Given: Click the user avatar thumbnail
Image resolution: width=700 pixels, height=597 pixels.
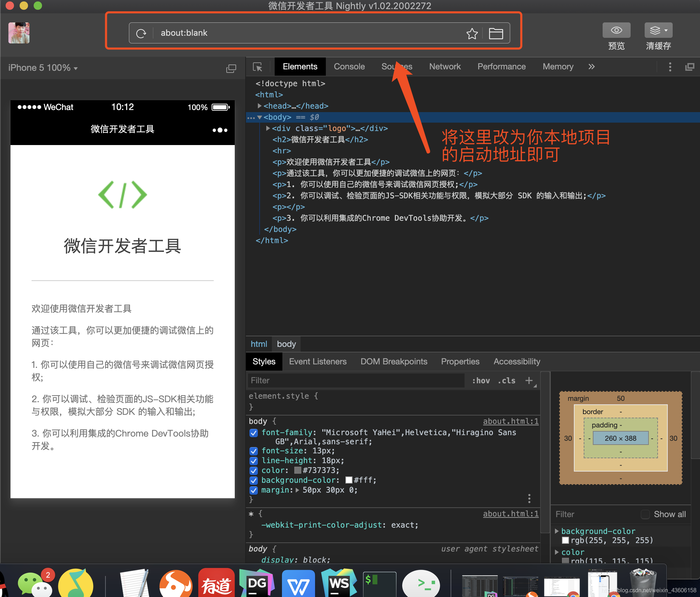Looking at the screenshot, I should coord(19,33).
